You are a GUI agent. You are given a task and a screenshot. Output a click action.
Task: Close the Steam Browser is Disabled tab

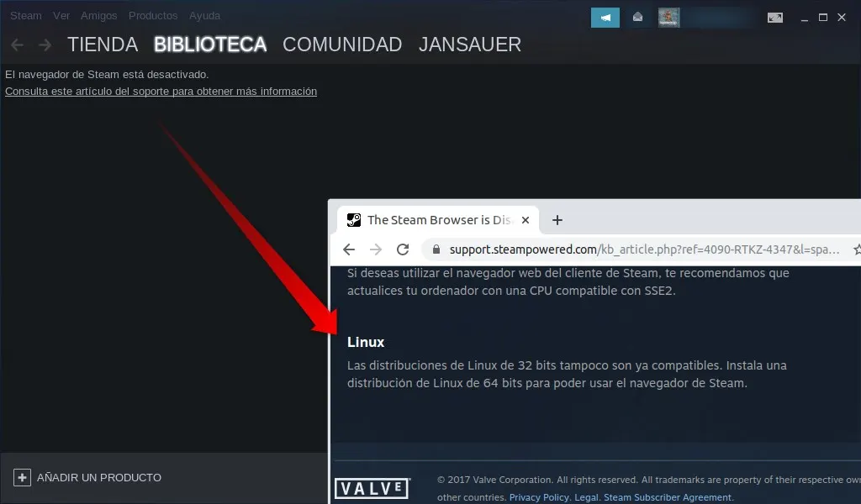(526, 220)
